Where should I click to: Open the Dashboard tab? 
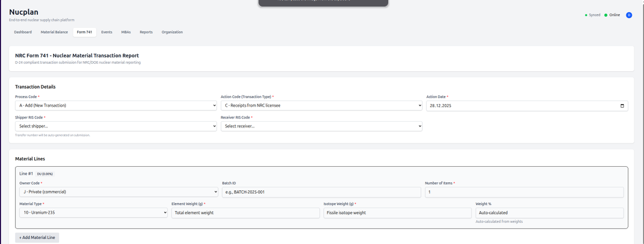pos(23,32)
